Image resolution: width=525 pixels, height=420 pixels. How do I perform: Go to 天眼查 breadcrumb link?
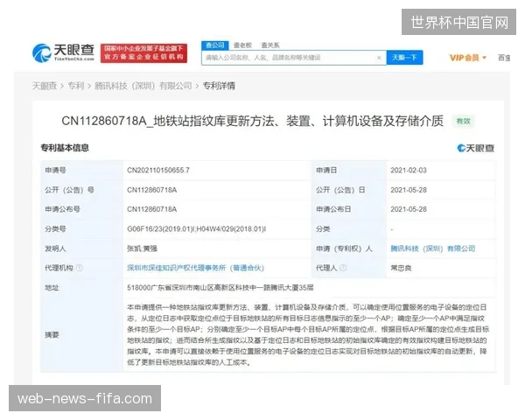45,86
